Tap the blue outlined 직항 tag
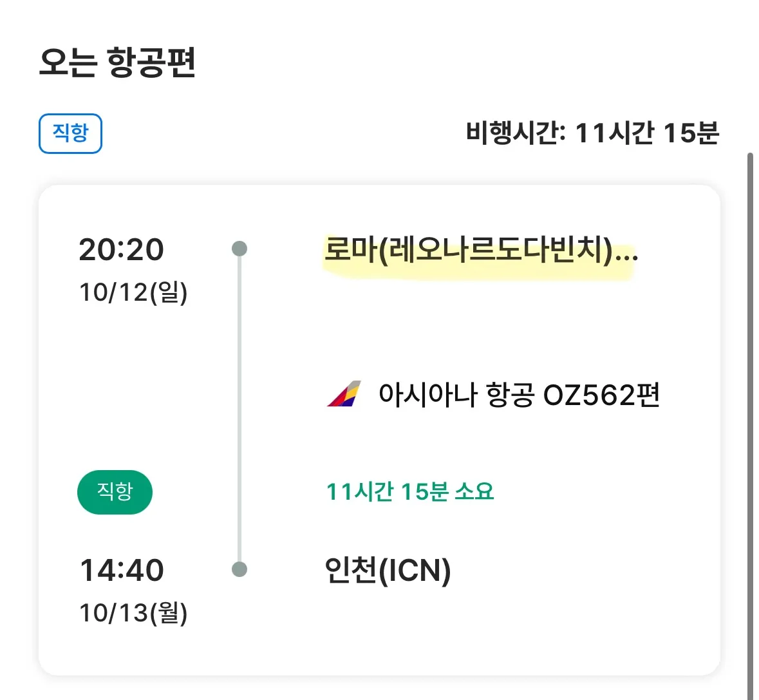 [70, 133]
